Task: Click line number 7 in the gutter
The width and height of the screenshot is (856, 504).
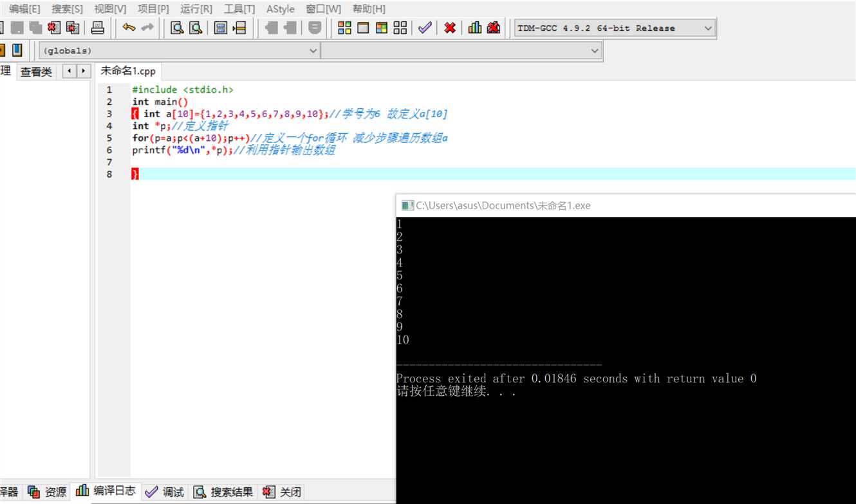Action: pyautogui.click(x=109, y=162)
